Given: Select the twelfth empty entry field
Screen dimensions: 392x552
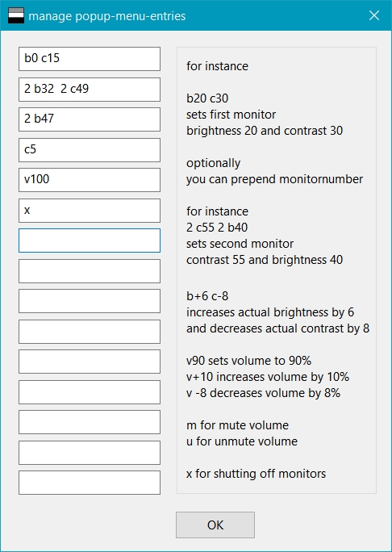Looking at the screenshot, I should (x=90, y=392).
